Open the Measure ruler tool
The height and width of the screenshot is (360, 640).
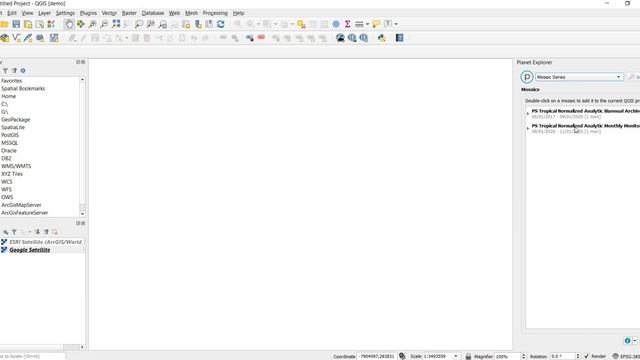point(359,24)
